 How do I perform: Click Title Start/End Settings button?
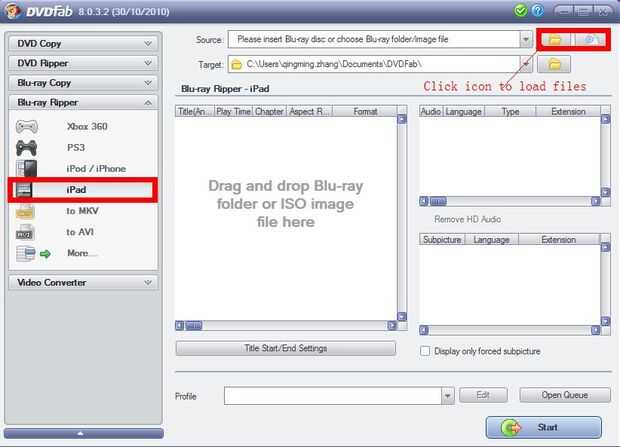click(x=285, y=348)
